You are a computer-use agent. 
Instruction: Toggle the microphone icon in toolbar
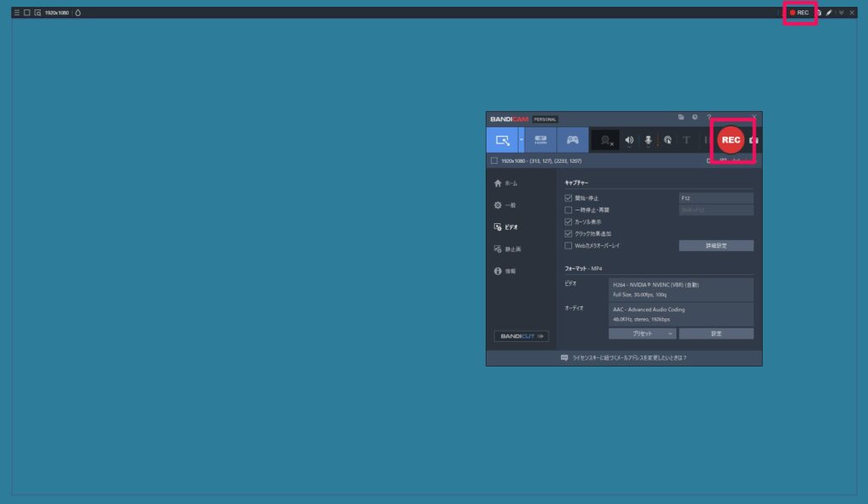[x=648, y=140]
